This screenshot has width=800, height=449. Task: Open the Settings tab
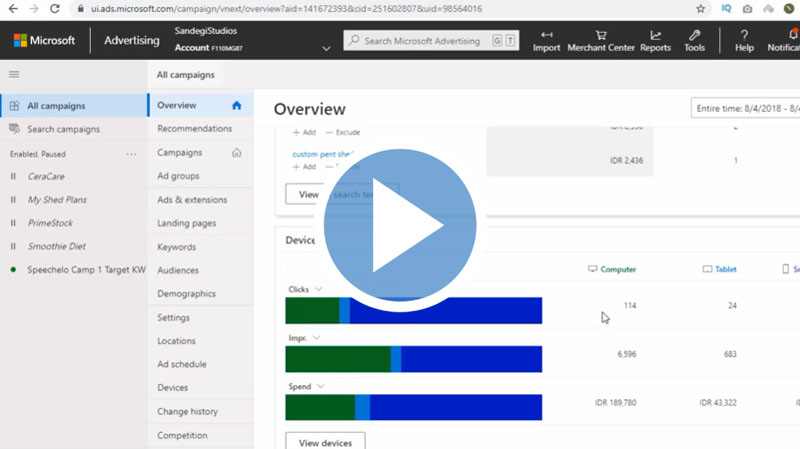(x=173, y=317)
